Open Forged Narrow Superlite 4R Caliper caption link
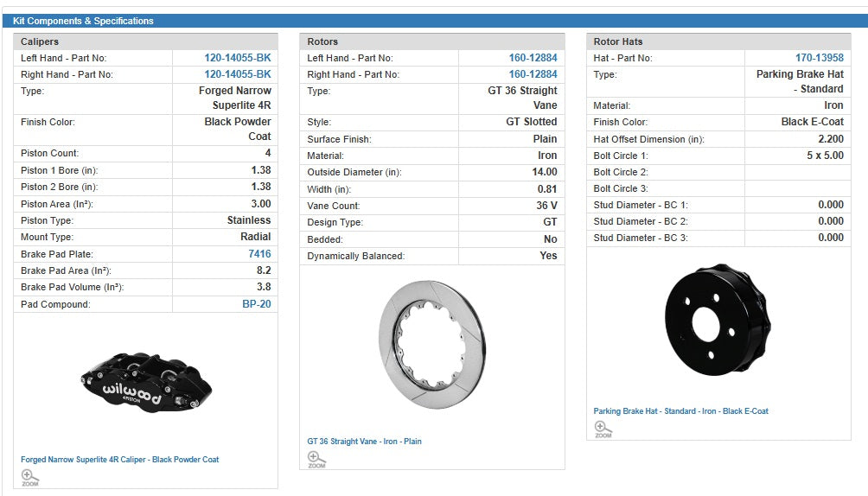This screenshot has height=496, width=868. [119, 460]
